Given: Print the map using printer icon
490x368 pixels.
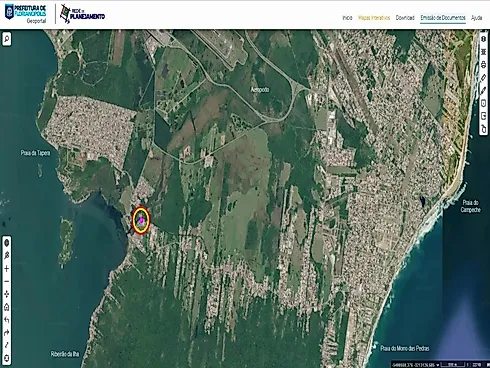Looking at the screenshot, I should [x=484, y=65].
